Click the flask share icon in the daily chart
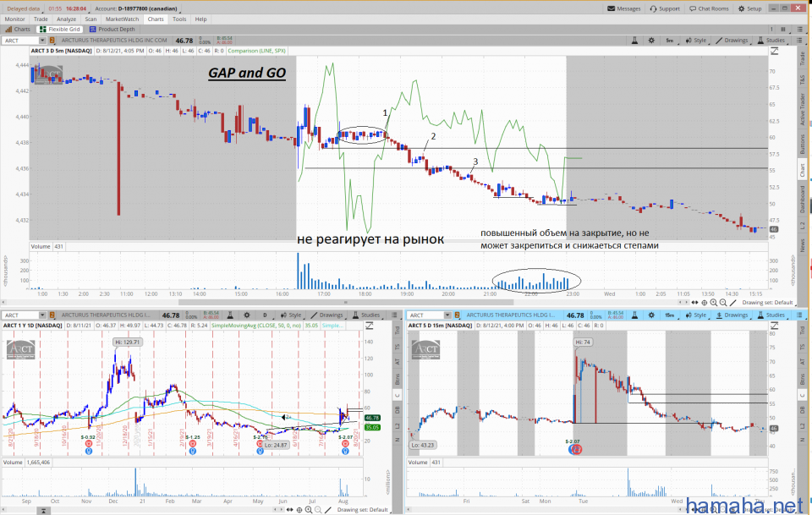Image resolution: width=812 pixels, height=515 pixels. point(230,315)
